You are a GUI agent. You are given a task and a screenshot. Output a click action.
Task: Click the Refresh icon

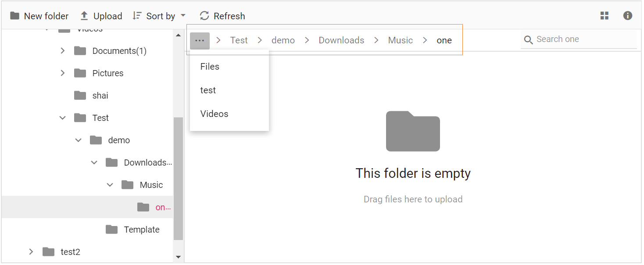click(204, 16)
